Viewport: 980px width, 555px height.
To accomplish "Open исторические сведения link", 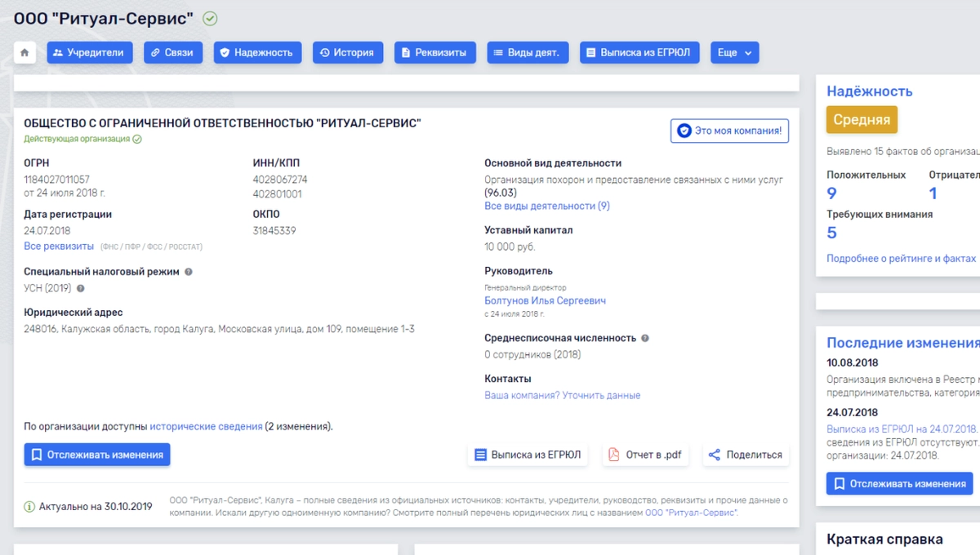I will tap(206, 426).
